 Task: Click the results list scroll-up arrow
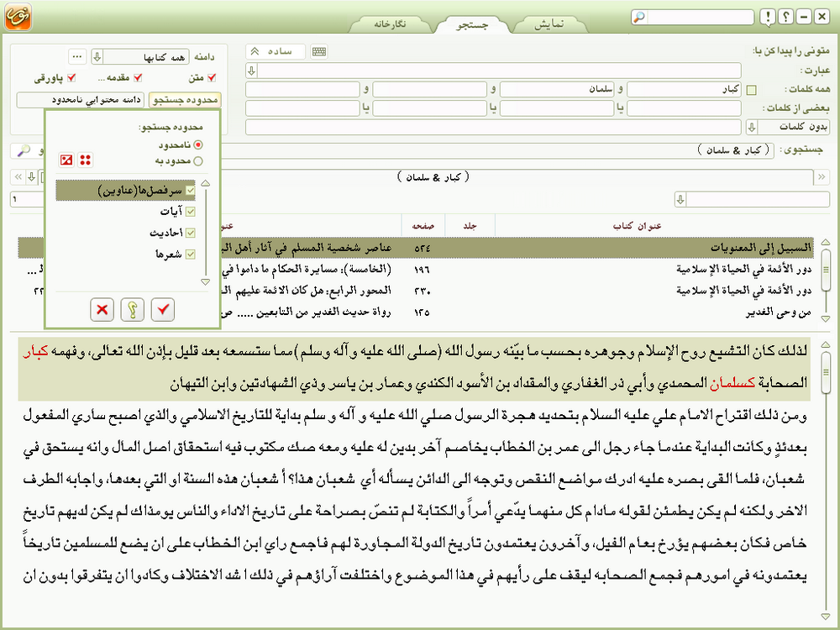click(x=826, y=242)
